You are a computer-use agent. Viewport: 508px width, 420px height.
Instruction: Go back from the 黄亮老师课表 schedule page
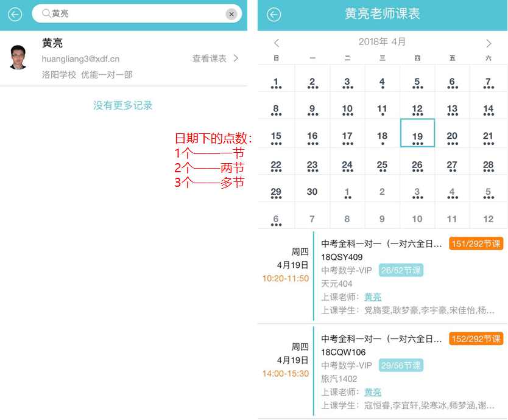274,15
